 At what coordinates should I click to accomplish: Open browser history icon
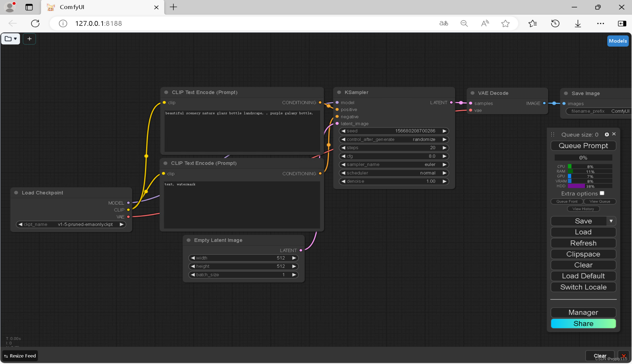click(555, 23)
